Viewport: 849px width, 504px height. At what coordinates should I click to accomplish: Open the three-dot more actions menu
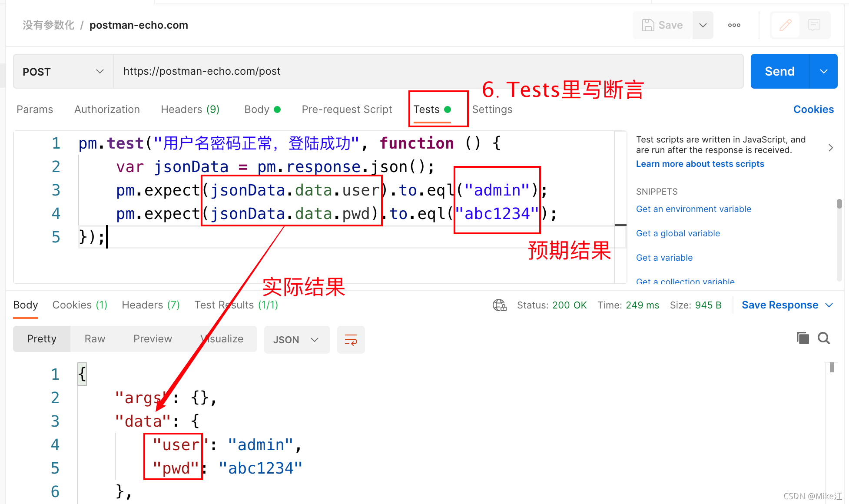coord(734,25)
